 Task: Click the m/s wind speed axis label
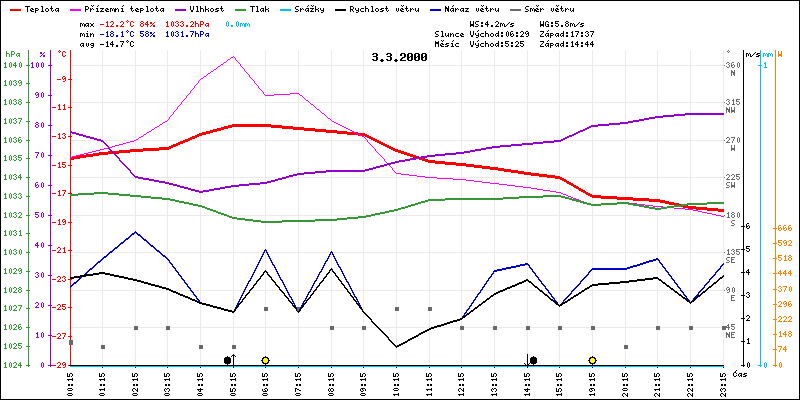(x=752, y=53)
